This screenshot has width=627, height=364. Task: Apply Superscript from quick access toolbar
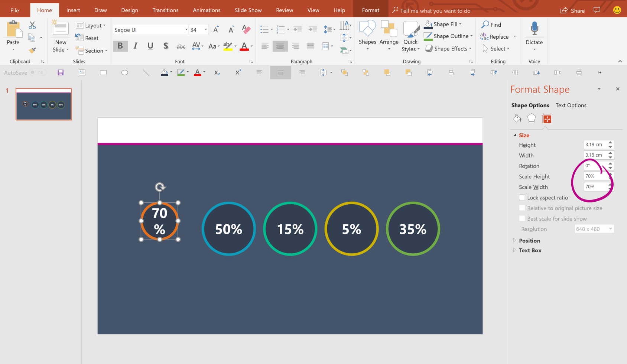click(x=238, y=72)
